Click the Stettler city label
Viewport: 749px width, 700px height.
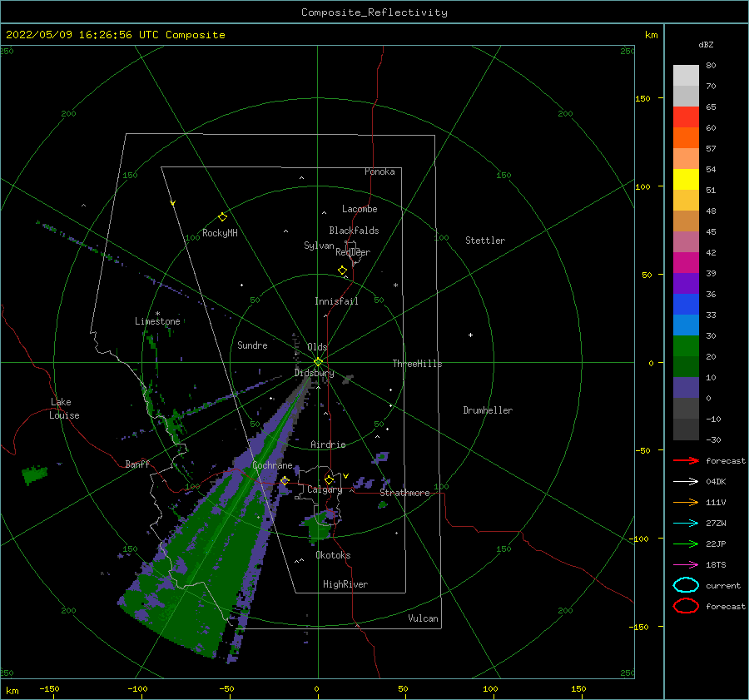(485, 241)
